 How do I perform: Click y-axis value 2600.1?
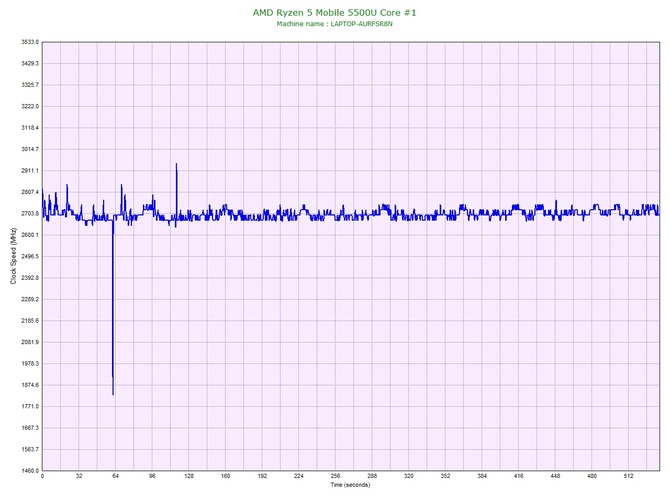coord(30,235)
